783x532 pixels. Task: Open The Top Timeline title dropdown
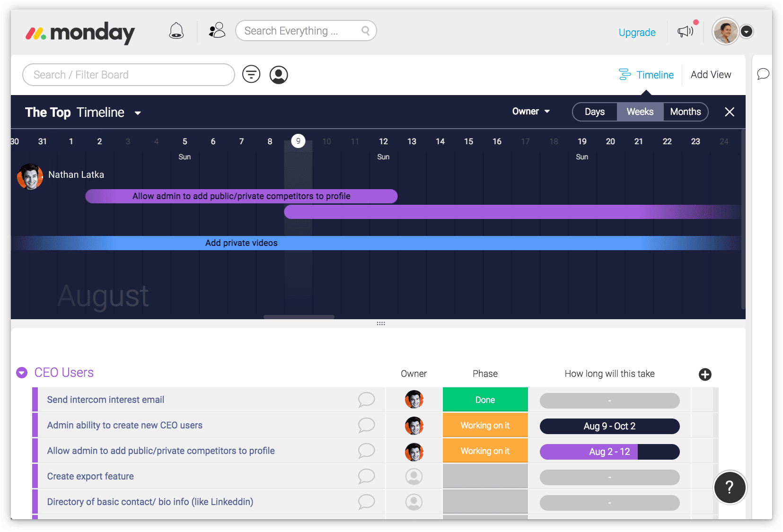138,113
